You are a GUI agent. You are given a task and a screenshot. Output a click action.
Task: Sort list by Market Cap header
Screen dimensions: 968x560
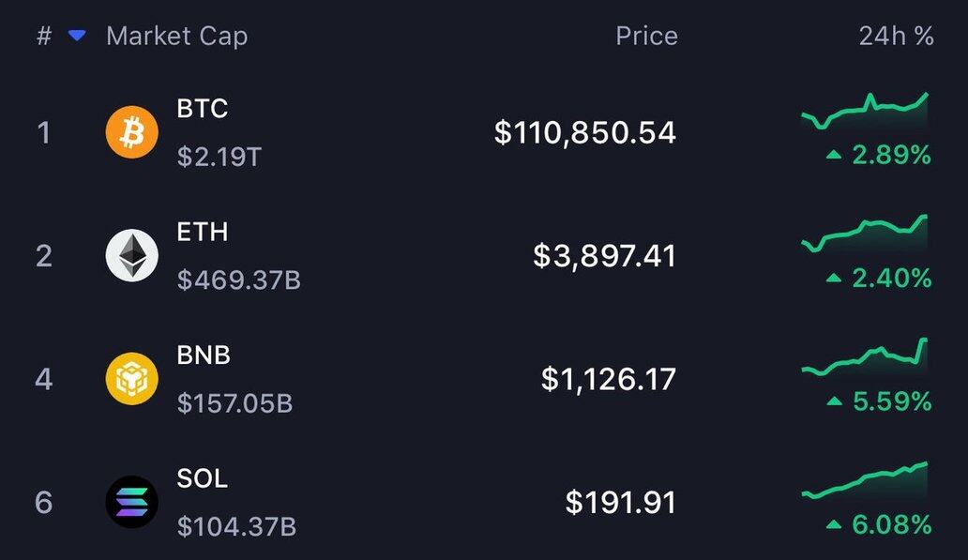coord(176,37)
